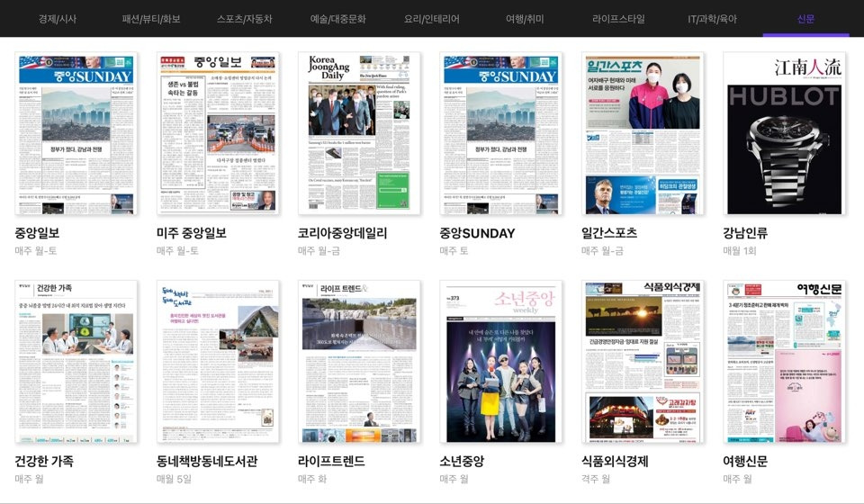Click the 건강한 가족 title link
Viewport: 864px width, 504px height.
tap(43, 461)
